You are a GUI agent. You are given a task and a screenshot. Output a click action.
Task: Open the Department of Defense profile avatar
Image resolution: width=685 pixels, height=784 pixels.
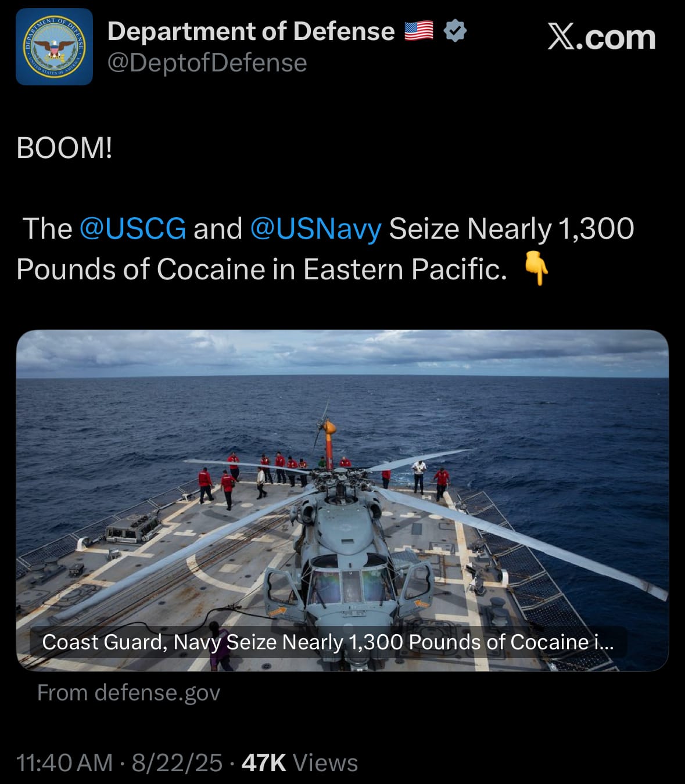54,47
